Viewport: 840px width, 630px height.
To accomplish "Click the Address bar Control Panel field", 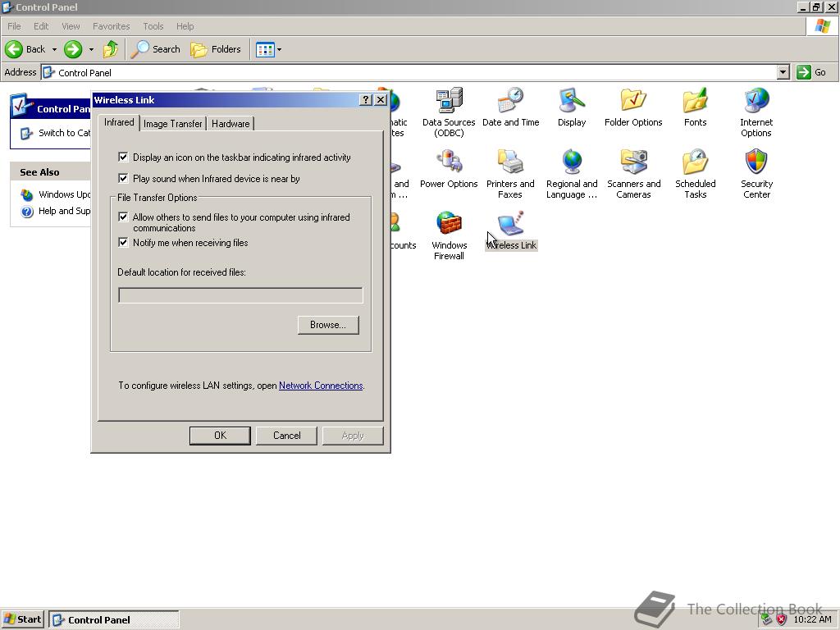I will click(409, 72).
